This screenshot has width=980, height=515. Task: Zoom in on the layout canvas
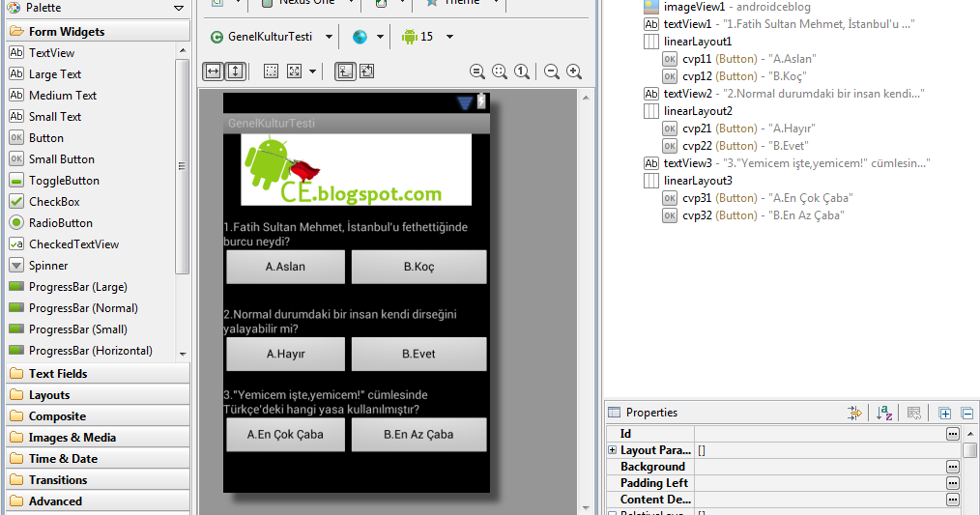(574, 72)
